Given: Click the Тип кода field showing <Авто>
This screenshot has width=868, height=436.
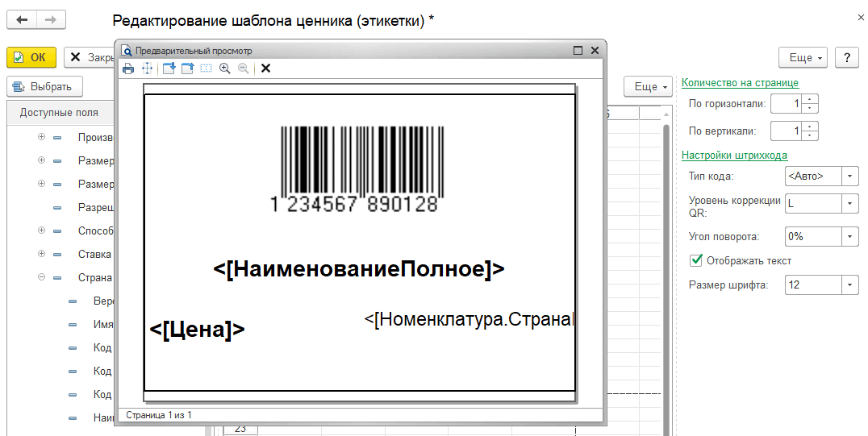Looking at the screenshot, I should point(813,176).
